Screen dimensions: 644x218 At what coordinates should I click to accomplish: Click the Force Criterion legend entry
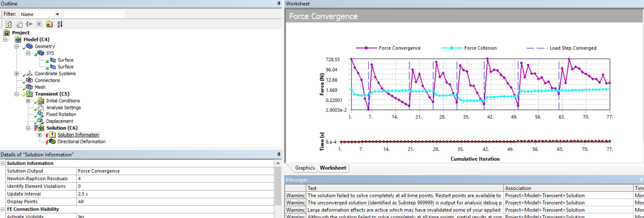[469, 48]
